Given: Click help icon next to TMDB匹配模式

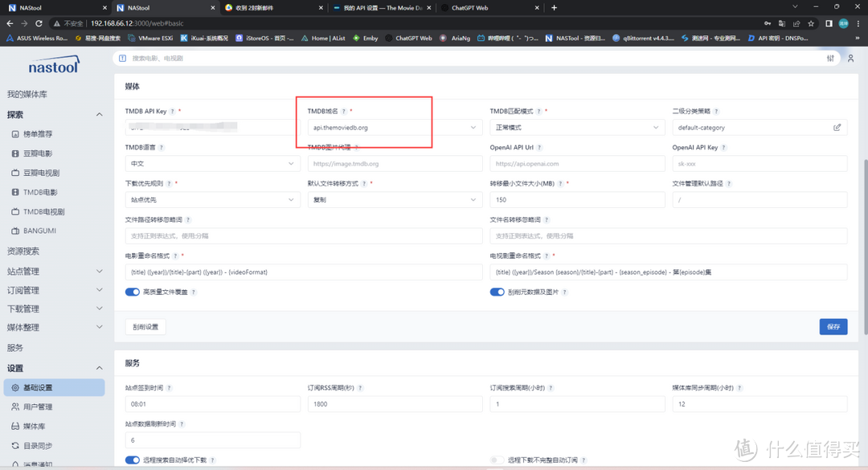Looking at the screenshot, I should [539, 111].
